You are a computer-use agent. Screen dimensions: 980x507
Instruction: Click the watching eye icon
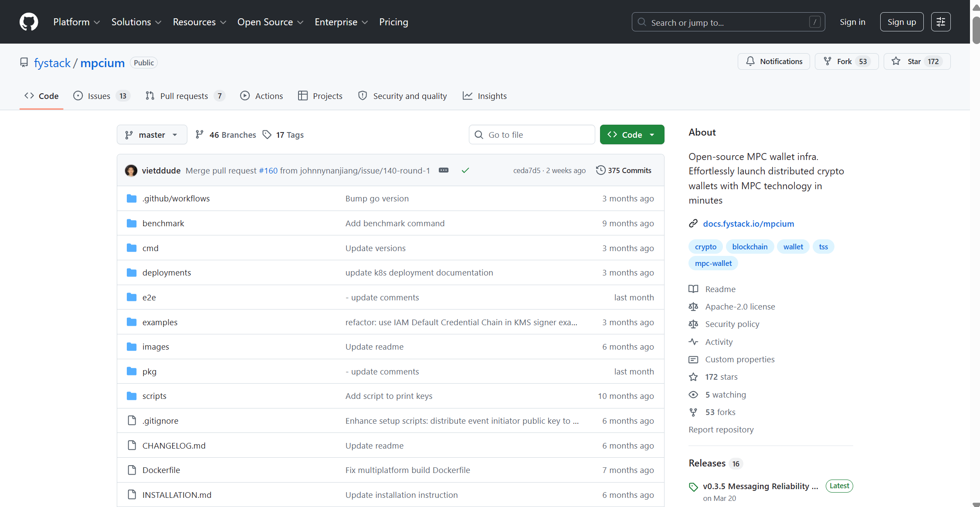pos(693,395)
